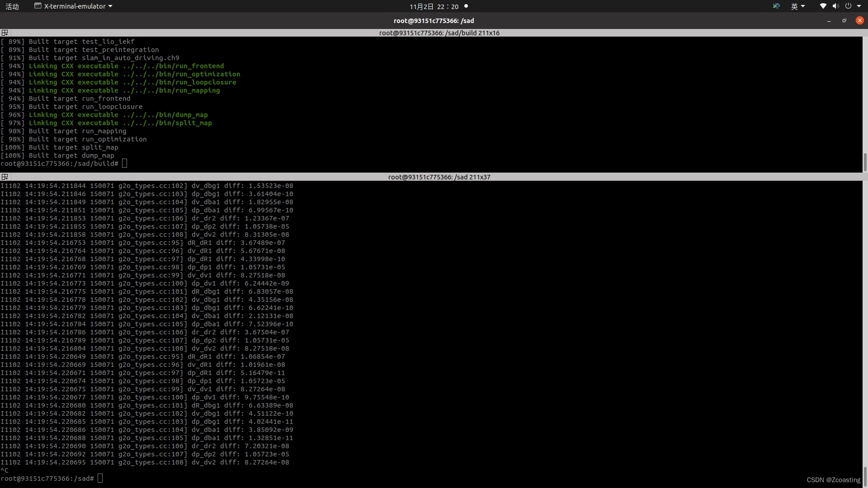Click the 'Built target run_optimization' line

pos(74,139)
